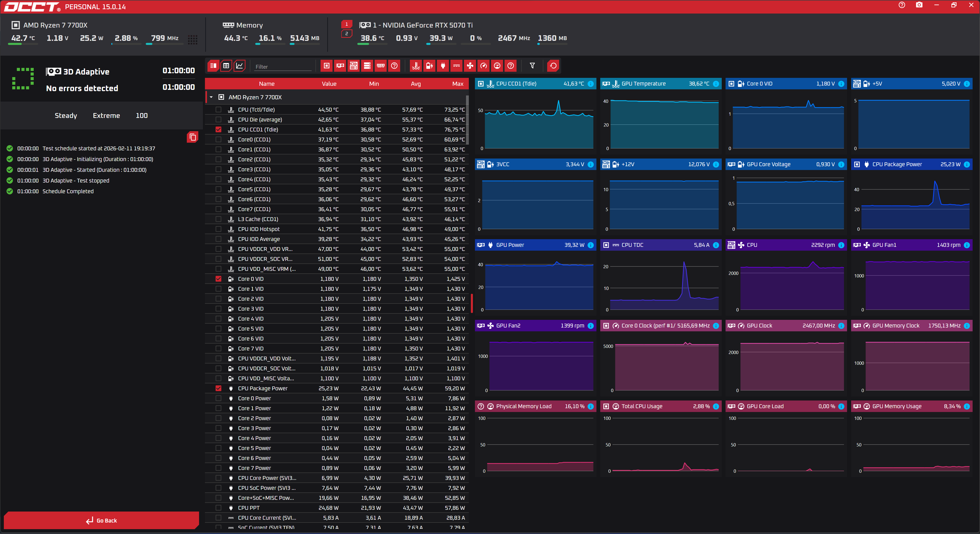This screenshot has width=980, height=534.
Task: Open info for the CPU CCD1 (Tdie) graph
Action: tap(591, 84)
